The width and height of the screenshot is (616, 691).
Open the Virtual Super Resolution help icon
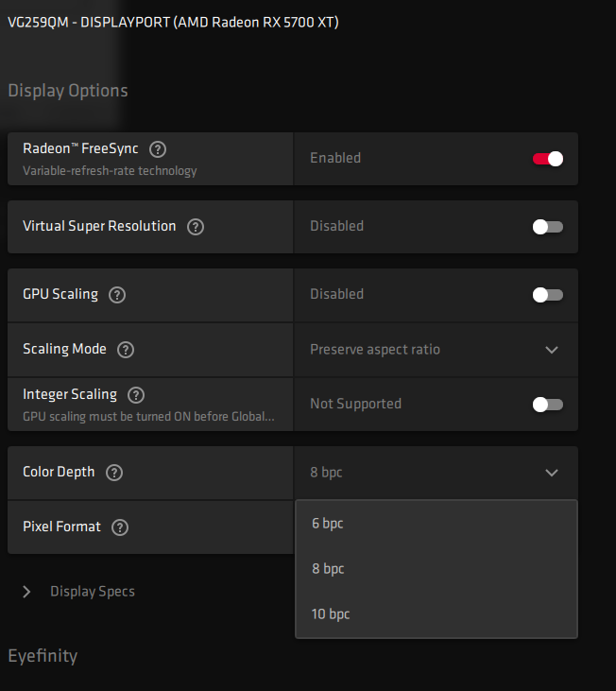coord(196,227)
